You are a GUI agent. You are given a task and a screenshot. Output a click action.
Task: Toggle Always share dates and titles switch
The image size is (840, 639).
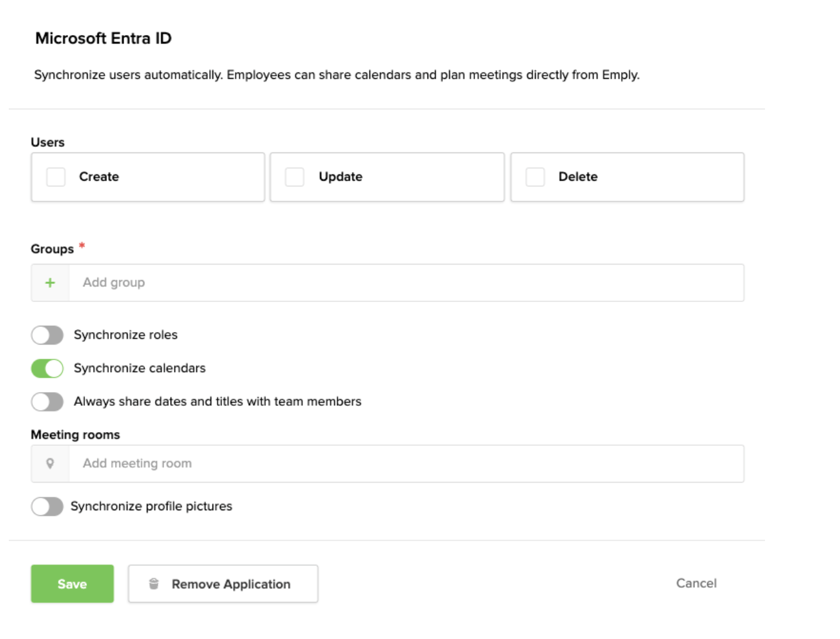pos(47,401)
